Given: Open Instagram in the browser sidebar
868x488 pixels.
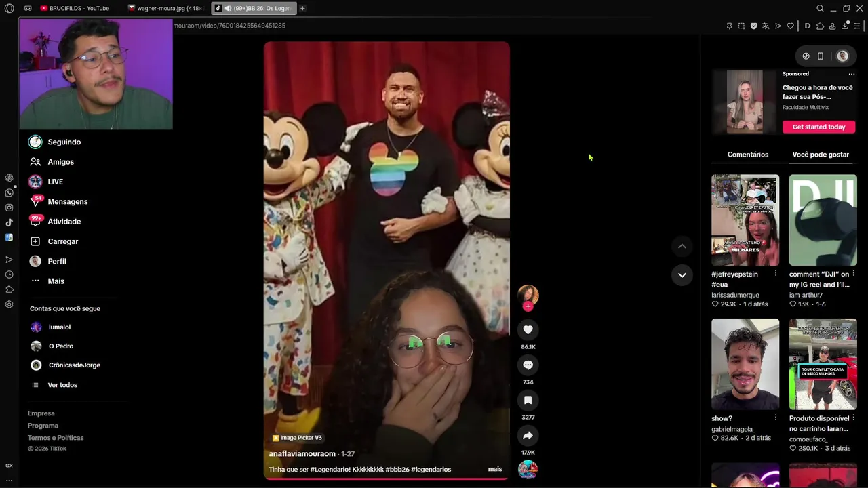Looking at the screenshot, I should tap(9, 207).
